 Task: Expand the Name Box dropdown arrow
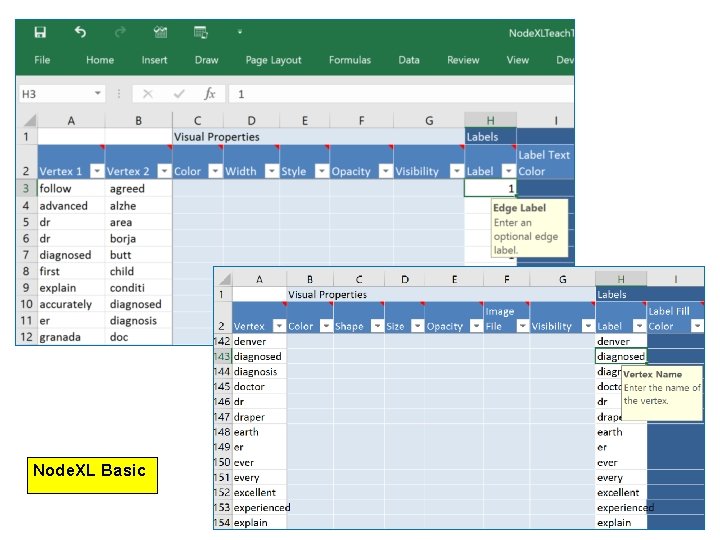[98, 94]
